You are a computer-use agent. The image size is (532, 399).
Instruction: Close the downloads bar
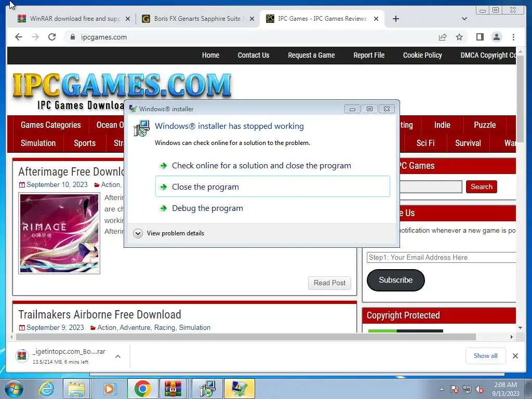tap(515, 356)
